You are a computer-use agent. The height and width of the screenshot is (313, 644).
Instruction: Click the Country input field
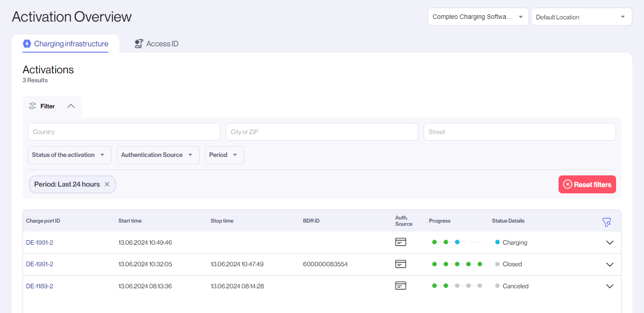[x=124, y=132]
